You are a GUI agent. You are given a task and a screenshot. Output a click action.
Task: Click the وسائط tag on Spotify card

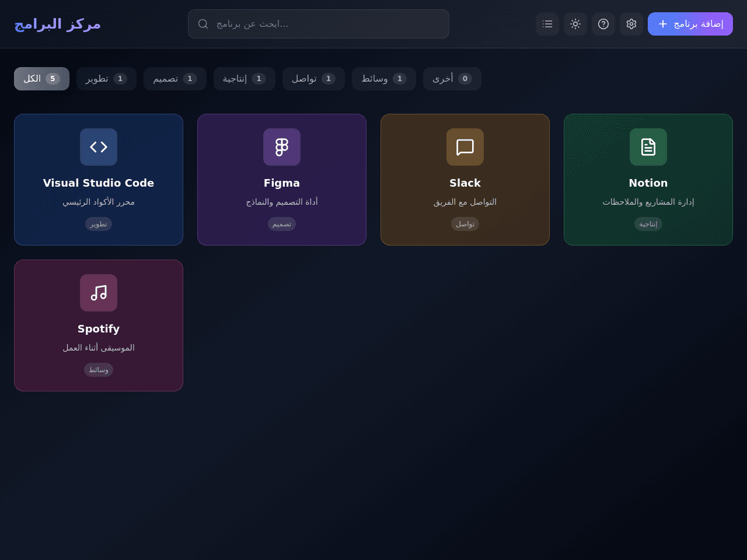click(x=99, y=370)
